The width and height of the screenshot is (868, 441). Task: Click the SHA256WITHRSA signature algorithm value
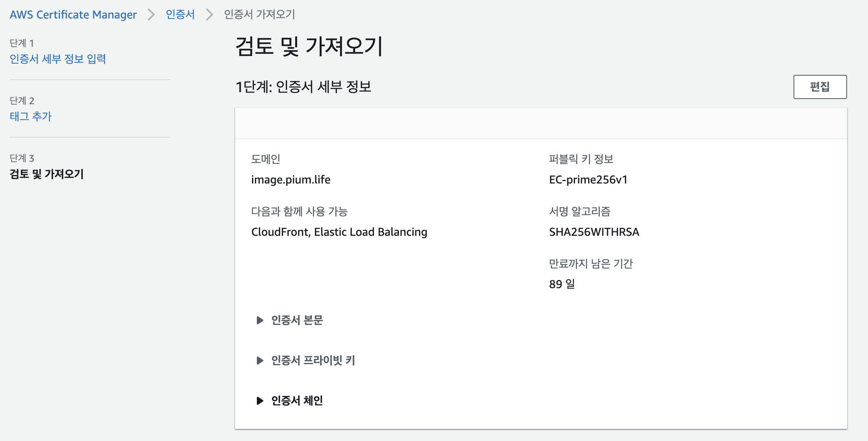(594, 232)
